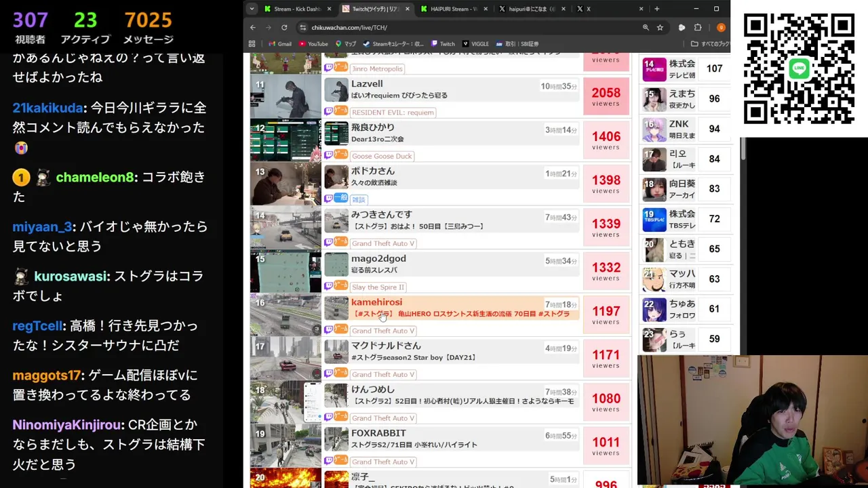Image resolution: width=868 pixels, height=488 pixels.
Task: Go forward one page in the browser
Action: 269,28
